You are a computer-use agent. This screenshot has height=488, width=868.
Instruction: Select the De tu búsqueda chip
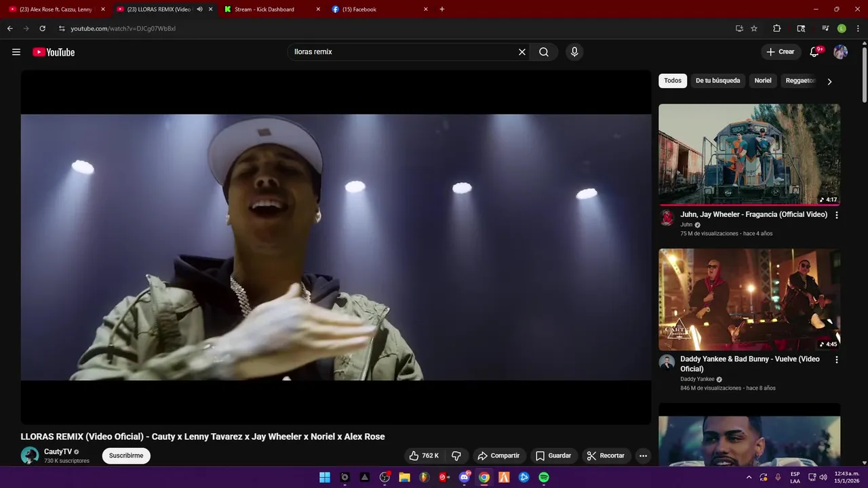click(717, 81)
